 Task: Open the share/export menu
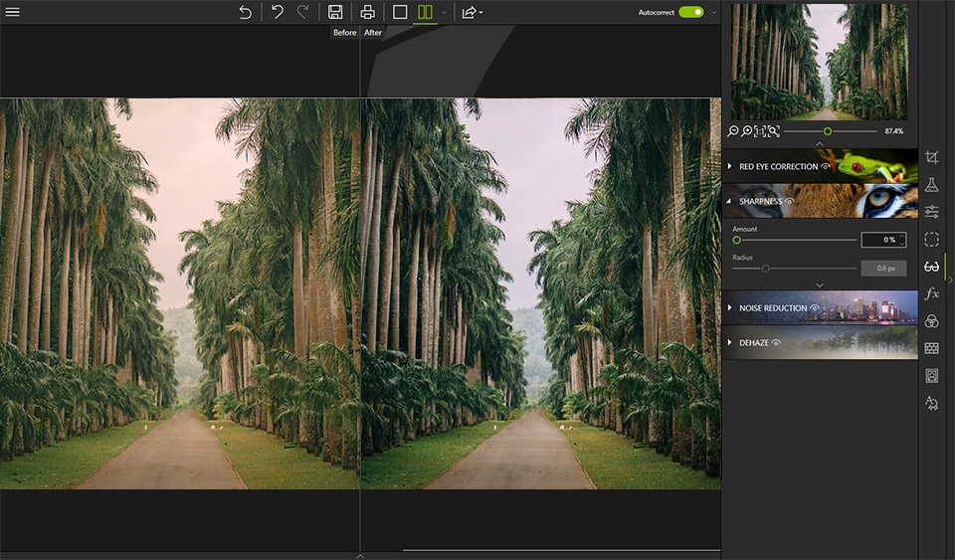472,12
